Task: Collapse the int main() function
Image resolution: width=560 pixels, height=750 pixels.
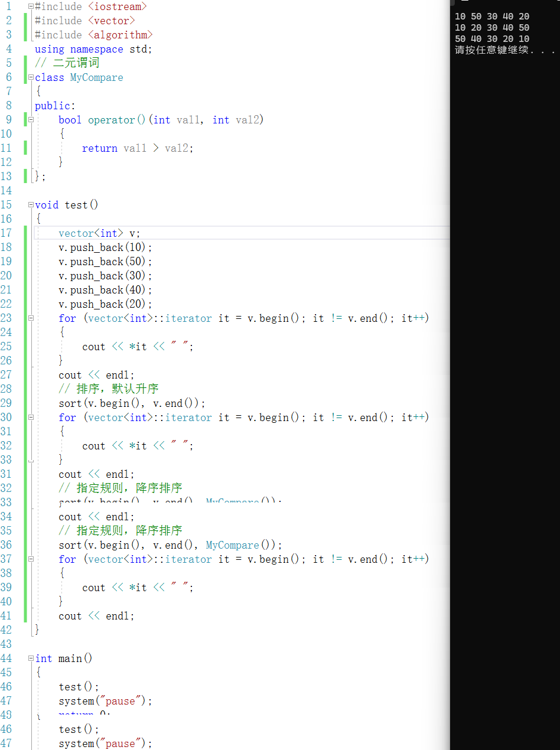Action: pyautogui.click(x=31, y=658)
